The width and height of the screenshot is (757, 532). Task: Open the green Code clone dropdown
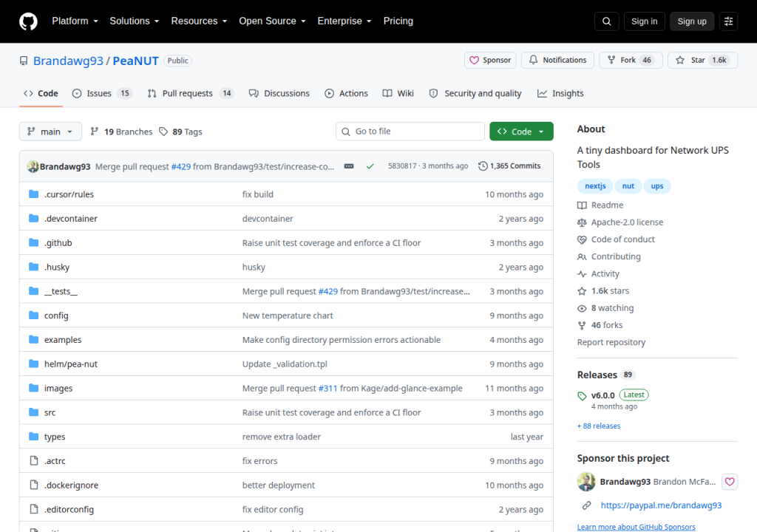[x=521, y=132]
